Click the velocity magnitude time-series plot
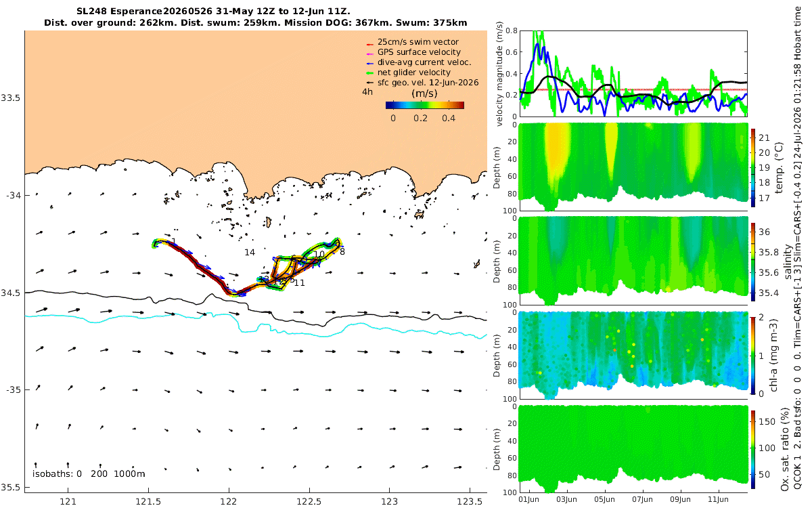Image resolution: width=812 pixels, height=508 pixels. pos(633,73)
